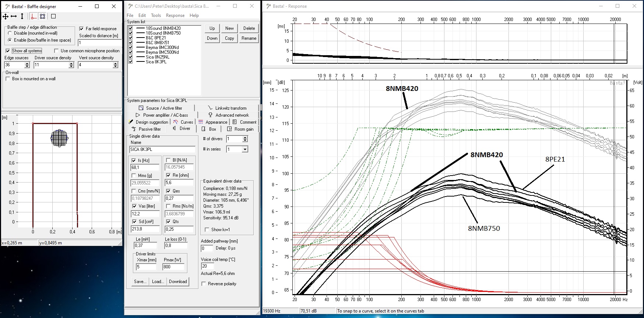Select the square baffle shape icon
The width and height of the screenshot is (644, 318).
pos(53,16)
